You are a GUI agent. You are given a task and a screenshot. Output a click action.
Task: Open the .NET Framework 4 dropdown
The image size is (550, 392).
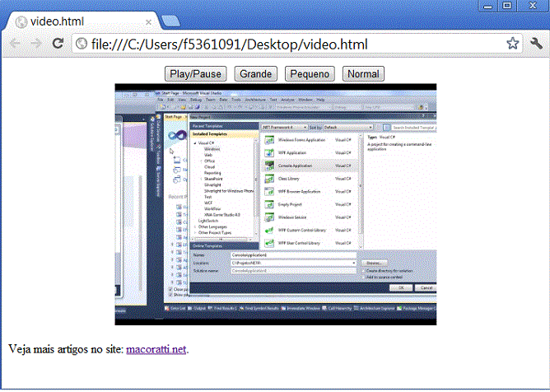[284, 128]
